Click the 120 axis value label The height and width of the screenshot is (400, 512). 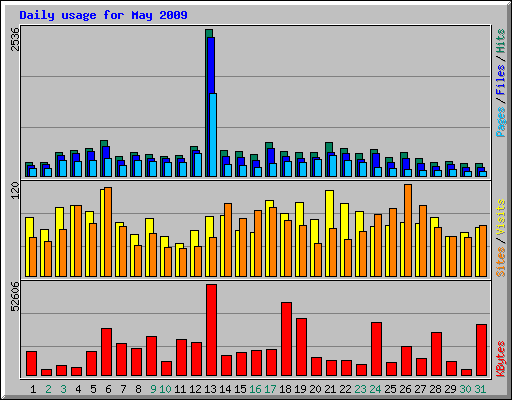[15, 191]
